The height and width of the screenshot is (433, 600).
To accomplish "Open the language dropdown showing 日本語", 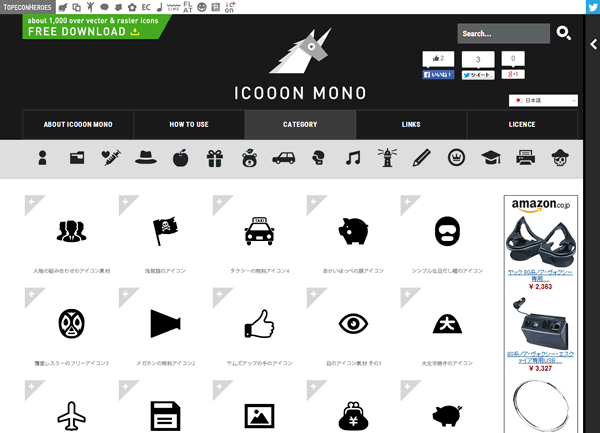I will 543,100.
